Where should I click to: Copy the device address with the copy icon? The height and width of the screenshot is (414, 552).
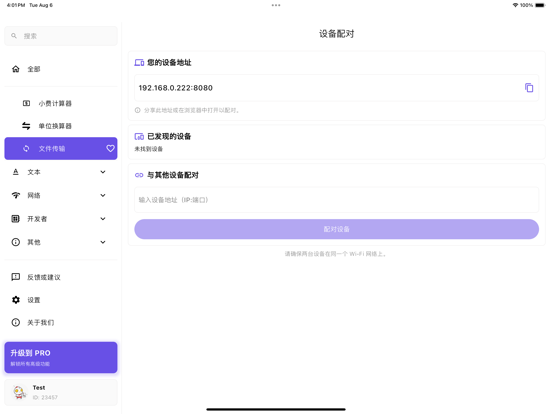coord(529,88)
